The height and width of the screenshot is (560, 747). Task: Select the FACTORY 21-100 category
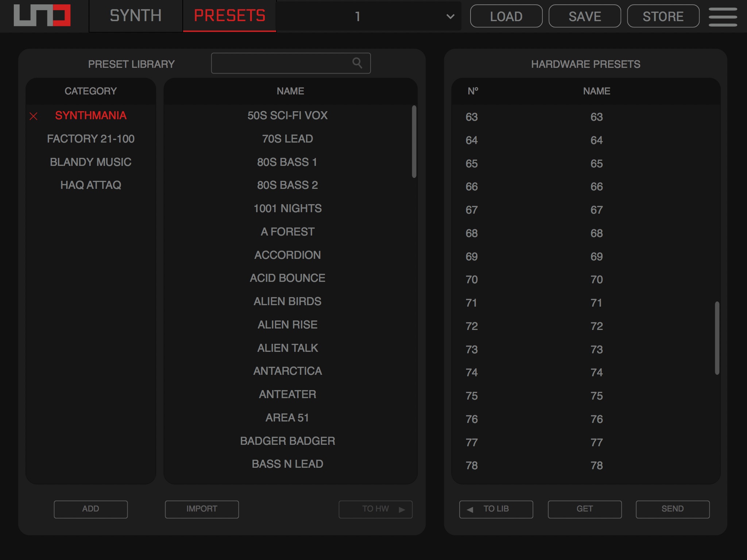click(x=91, y=139)
